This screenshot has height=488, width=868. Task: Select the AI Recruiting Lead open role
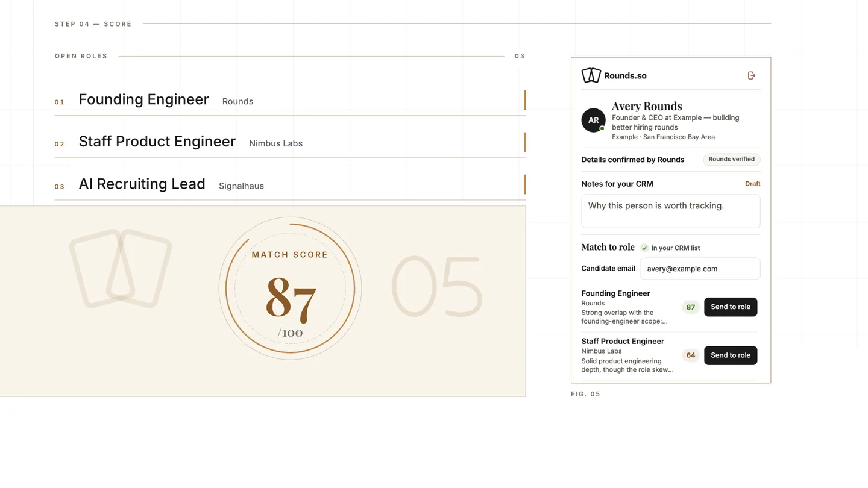click(290, 184)
